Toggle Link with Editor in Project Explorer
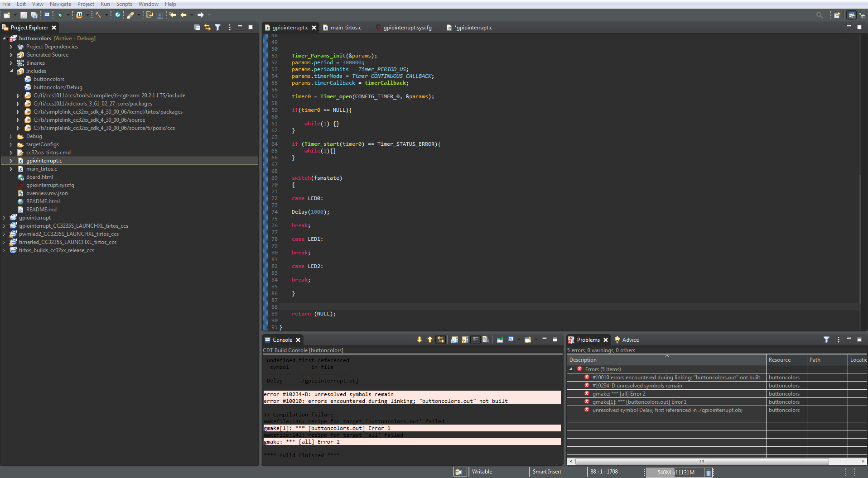 click(x=207, y=28)
